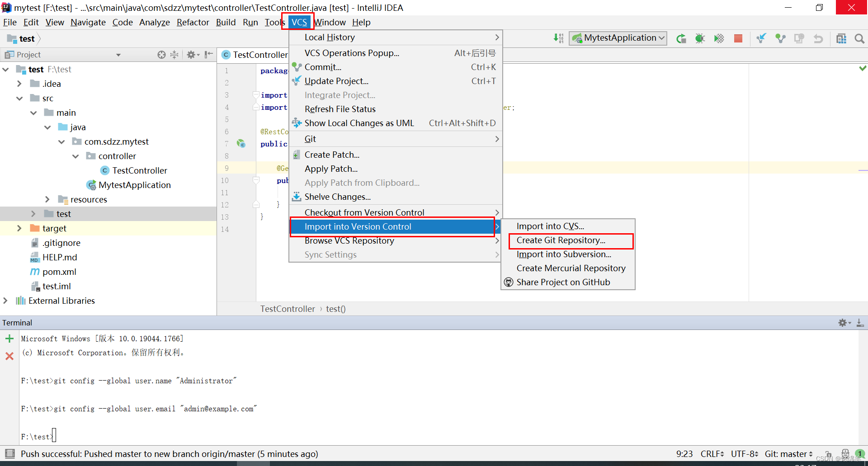Click the Revert undo toolbar icon
This screenshot has width=868, height=466.
(818, 38)
